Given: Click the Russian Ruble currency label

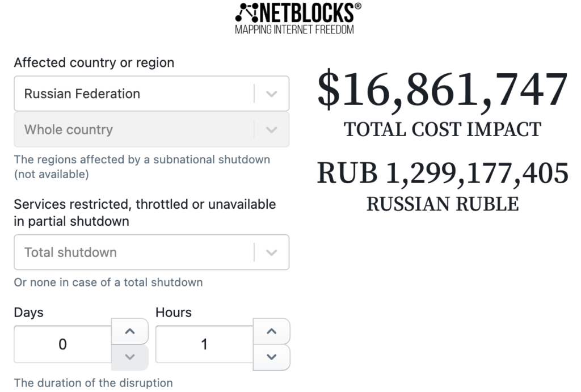Looking at the screenshot, I should (x=443, y=204).
